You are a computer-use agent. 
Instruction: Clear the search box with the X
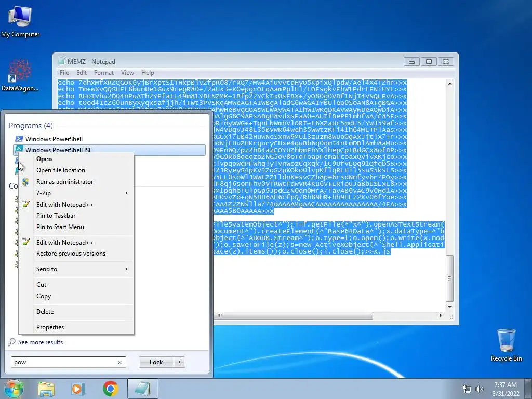click(119, 362)
